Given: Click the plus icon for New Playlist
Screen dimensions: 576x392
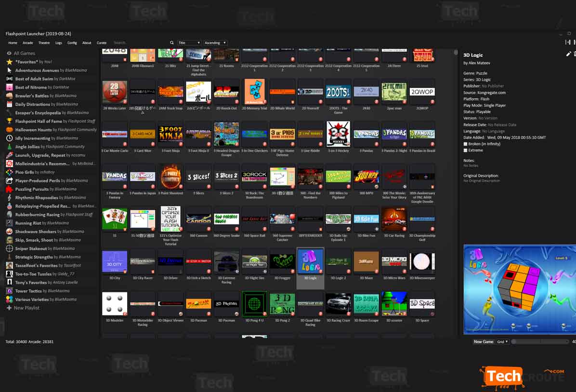Looking at the screenshot, I should pos(9,308).
